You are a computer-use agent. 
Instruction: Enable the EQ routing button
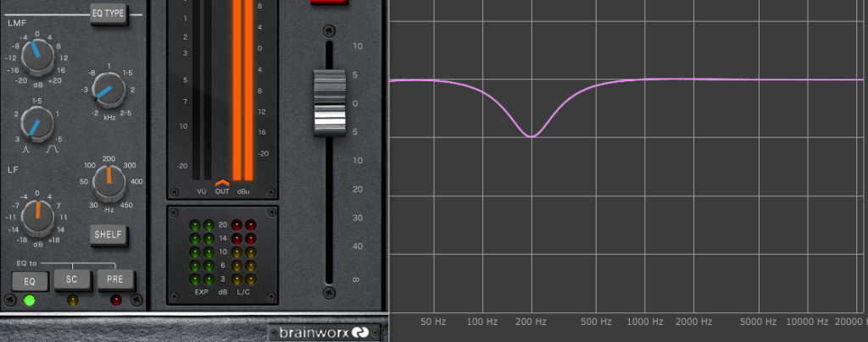pos(29,279)
